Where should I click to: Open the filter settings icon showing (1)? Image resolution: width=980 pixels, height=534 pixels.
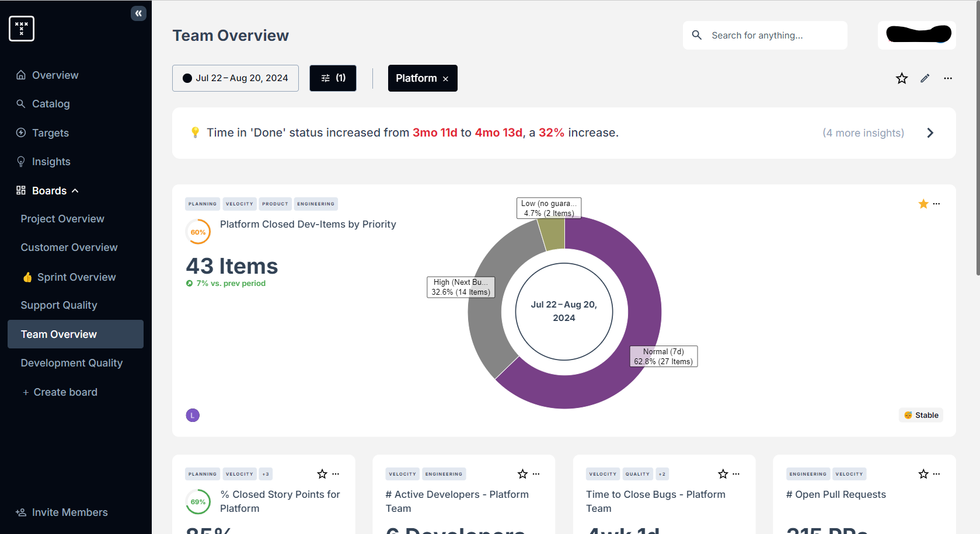333,78
